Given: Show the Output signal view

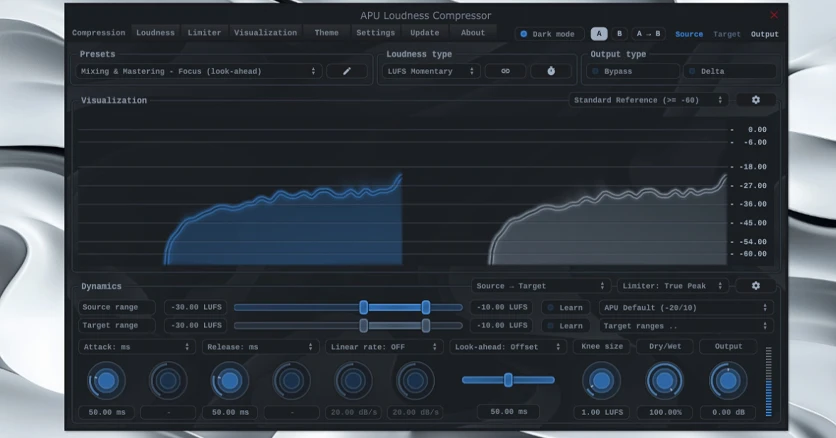Looking at the screenshot, I should pos(765,34).
